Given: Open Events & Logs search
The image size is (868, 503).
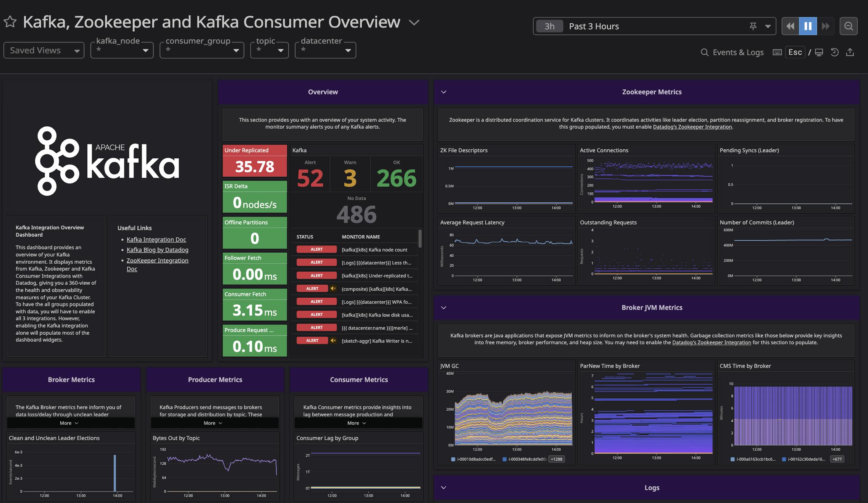Looking at the screenshot, I should click(x=732, y=52).
